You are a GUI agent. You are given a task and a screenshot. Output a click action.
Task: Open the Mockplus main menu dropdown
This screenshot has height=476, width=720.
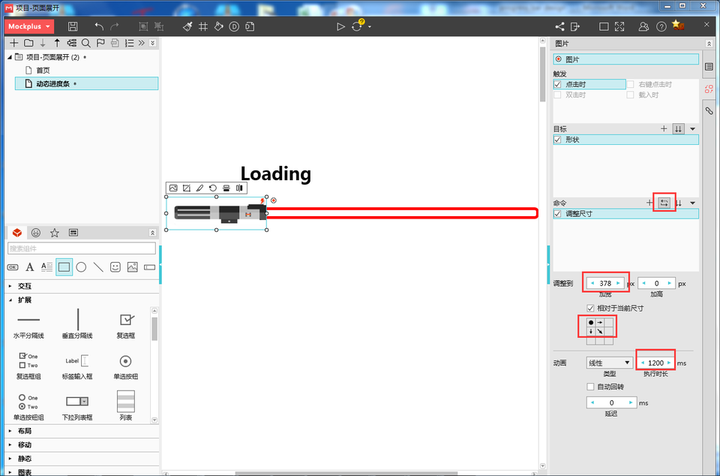29,27
